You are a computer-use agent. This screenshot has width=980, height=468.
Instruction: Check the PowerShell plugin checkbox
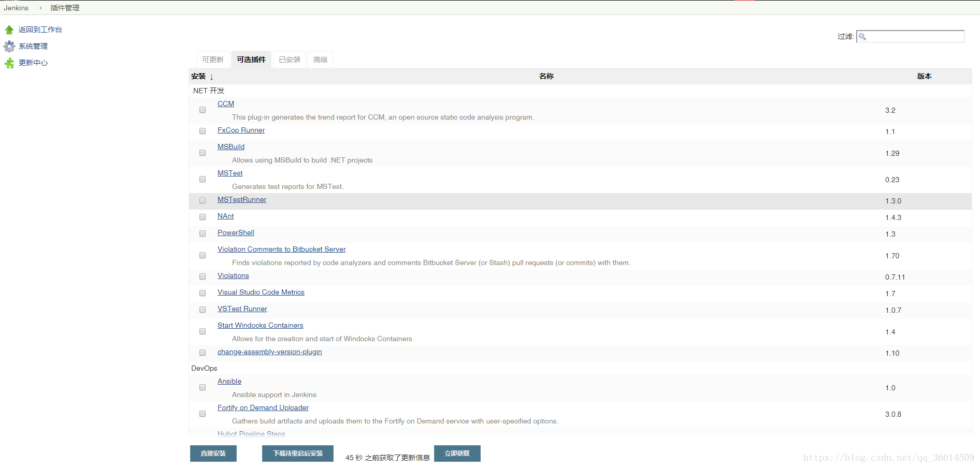[203, 233]
